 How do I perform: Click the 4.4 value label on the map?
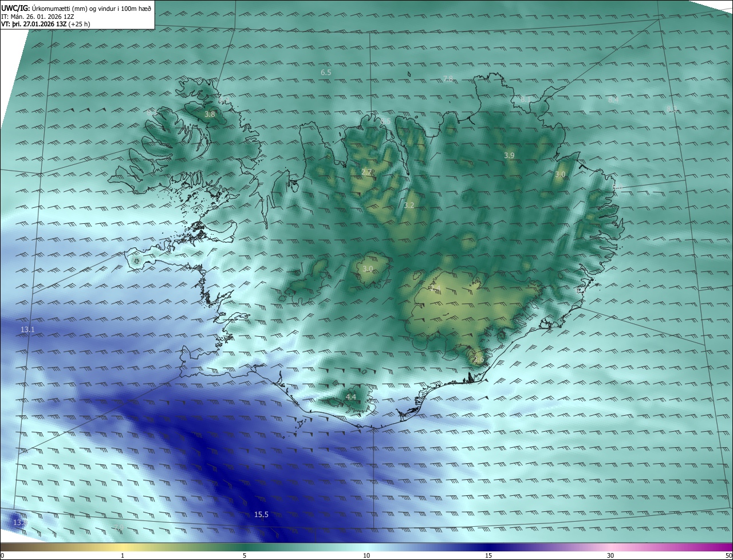[x=350, y=397]
